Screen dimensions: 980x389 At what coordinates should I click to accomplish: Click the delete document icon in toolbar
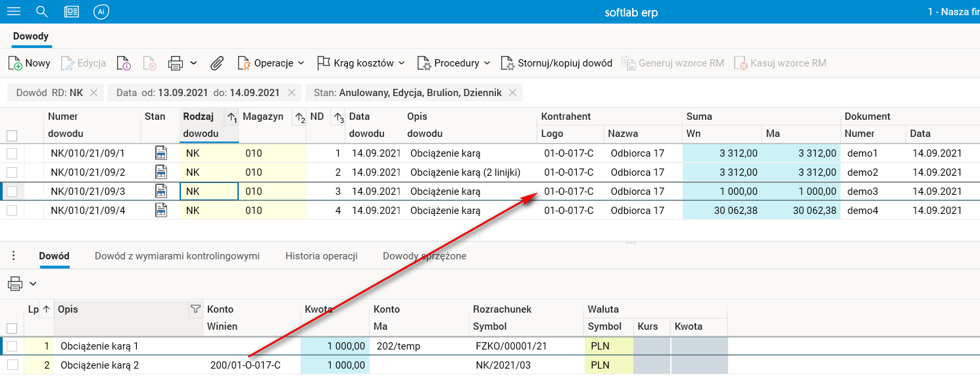click(149, 63)
